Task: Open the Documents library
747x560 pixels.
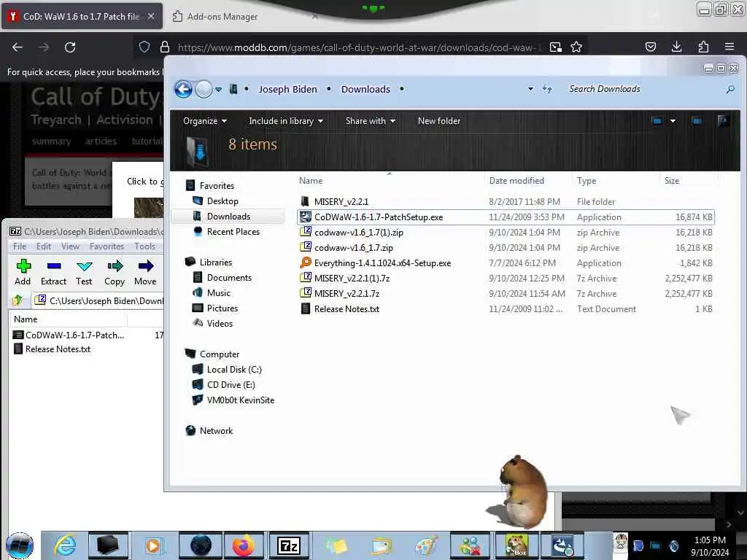Action: (228, 278)
